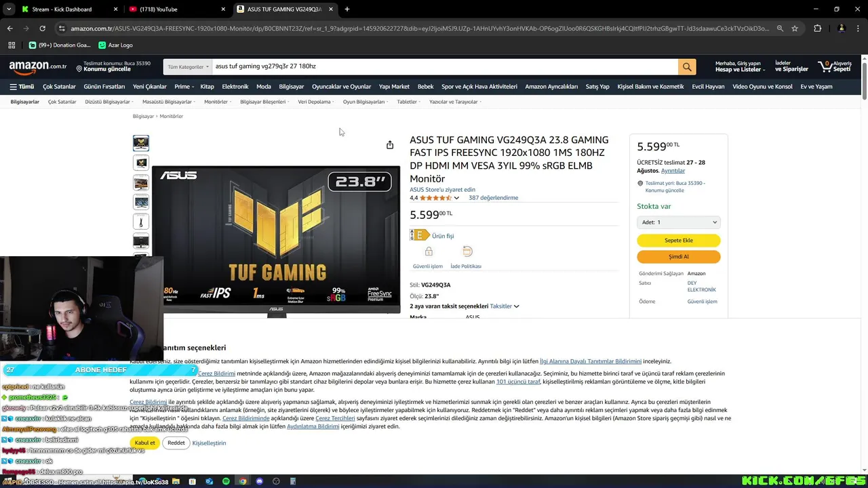Expand Taksitler installment options

pyautogui.click(x=505, y=306)
